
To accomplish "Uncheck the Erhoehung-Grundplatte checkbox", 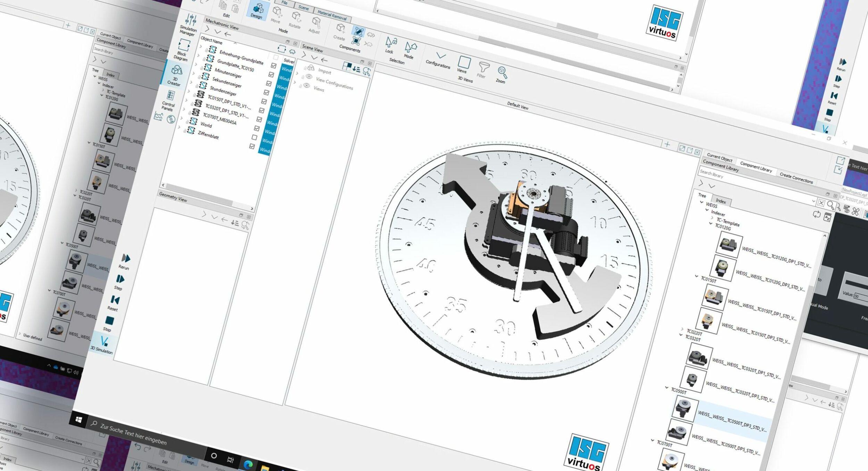I will [x=274, y=66].
